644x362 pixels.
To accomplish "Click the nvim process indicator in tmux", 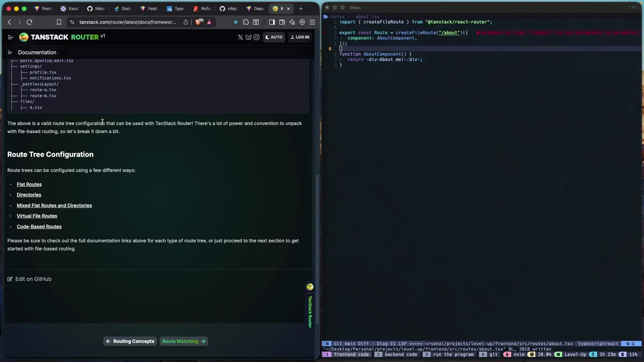I will pos(515,354).
